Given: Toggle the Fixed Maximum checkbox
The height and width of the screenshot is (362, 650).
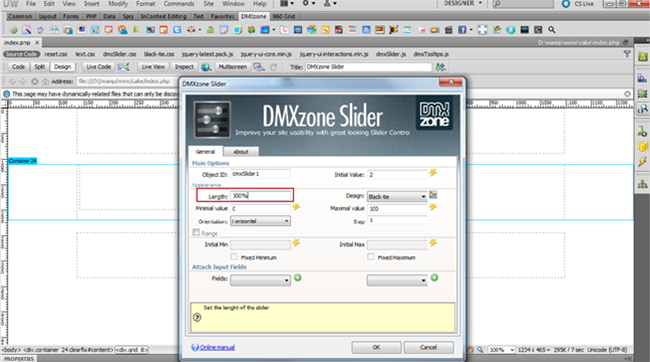Looking at the screenshot, I should pos(371,257).
